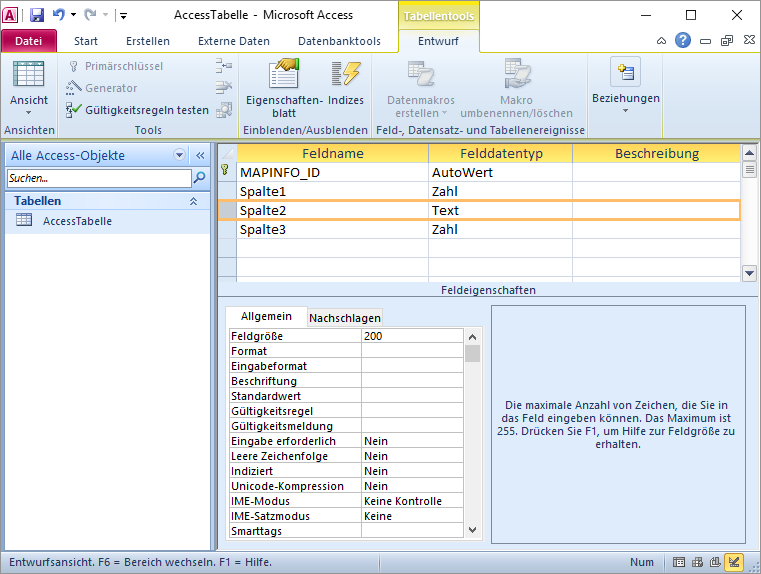Switch to the Datenbanktools ribbon tab

coord(339,41)
